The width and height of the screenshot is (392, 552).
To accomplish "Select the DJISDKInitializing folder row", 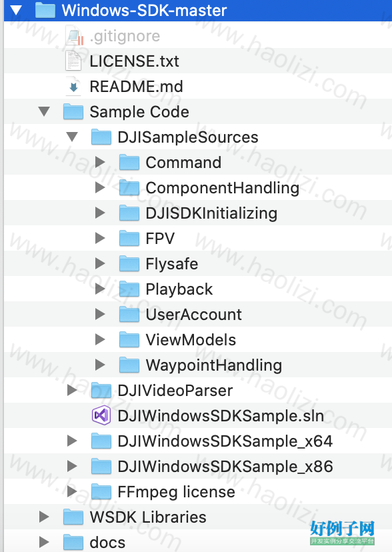I will pos(198,213).
